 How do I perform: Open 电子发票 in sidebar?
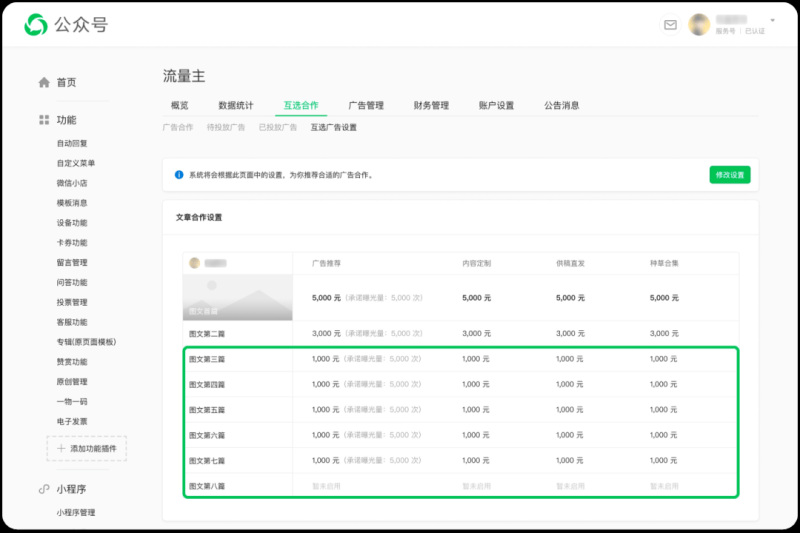point(72,422)
